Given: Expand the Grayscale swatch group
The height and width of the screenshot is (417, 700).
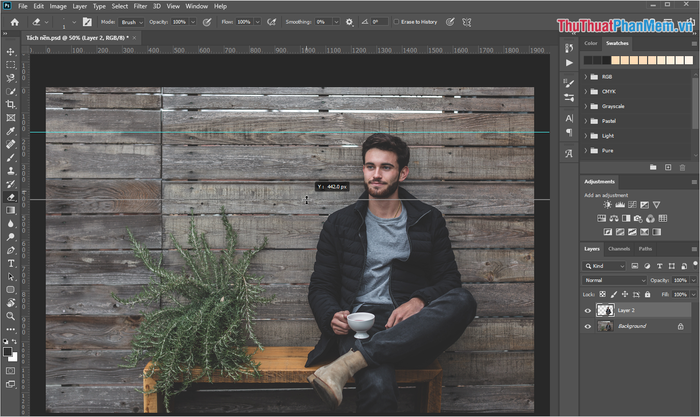Looking at the screenshot, I should point(586,106).
